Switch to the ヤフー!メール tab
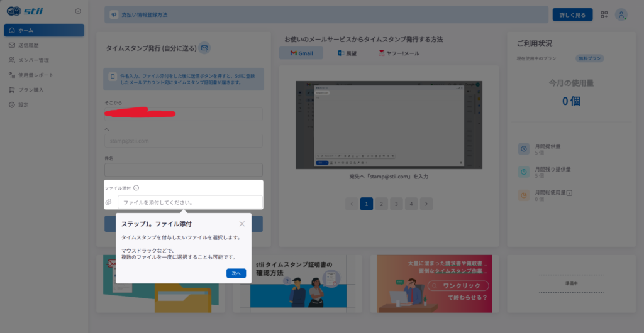This screenshot has height=333, width=644. [x=399, y=53]
